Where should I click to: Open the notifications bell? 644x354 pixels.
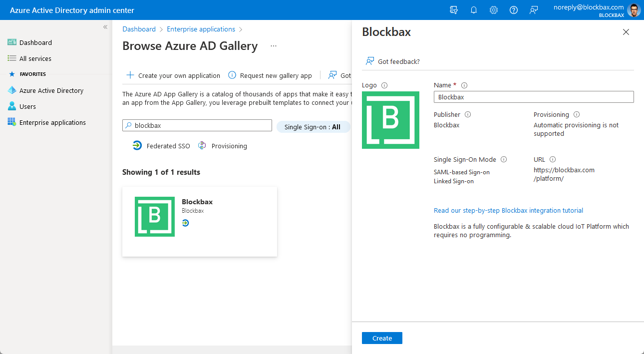tap(473, 9)
